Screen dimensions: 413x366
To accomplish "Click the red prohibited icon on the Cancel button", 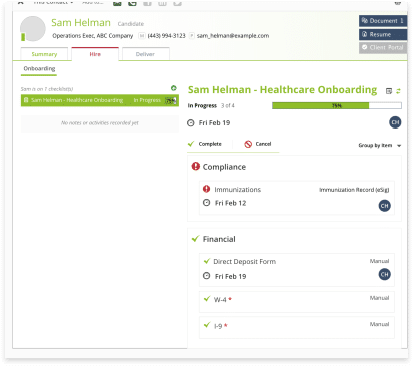I will coord(248,144).
